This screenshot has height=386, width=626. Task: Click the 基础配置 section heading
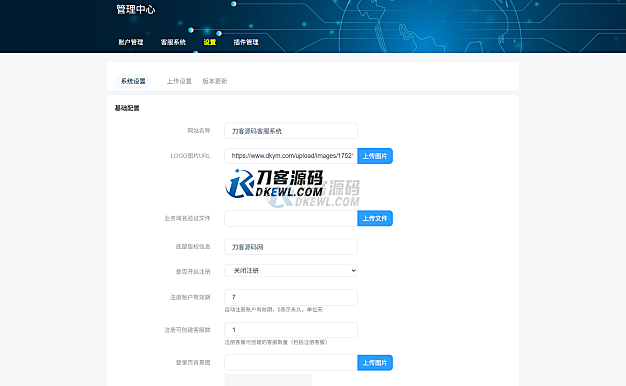pyautogui.click(x=127, y=108)
